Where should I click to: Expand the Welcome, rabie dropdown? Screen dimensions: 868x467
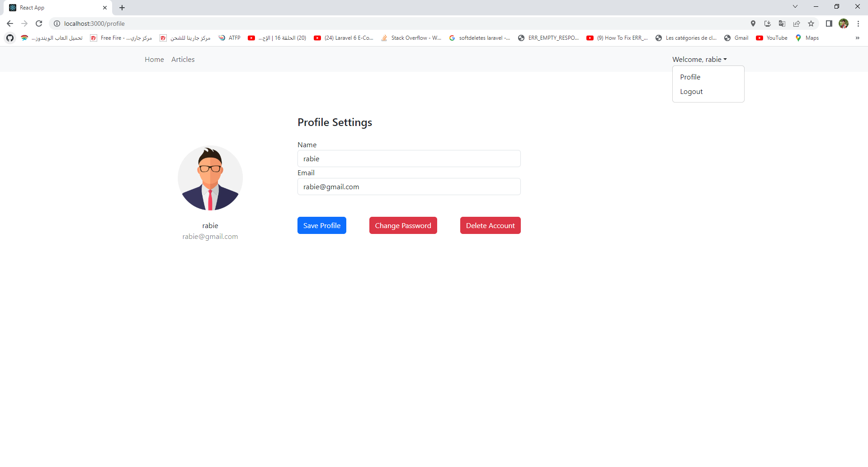[x=699, y=59]
